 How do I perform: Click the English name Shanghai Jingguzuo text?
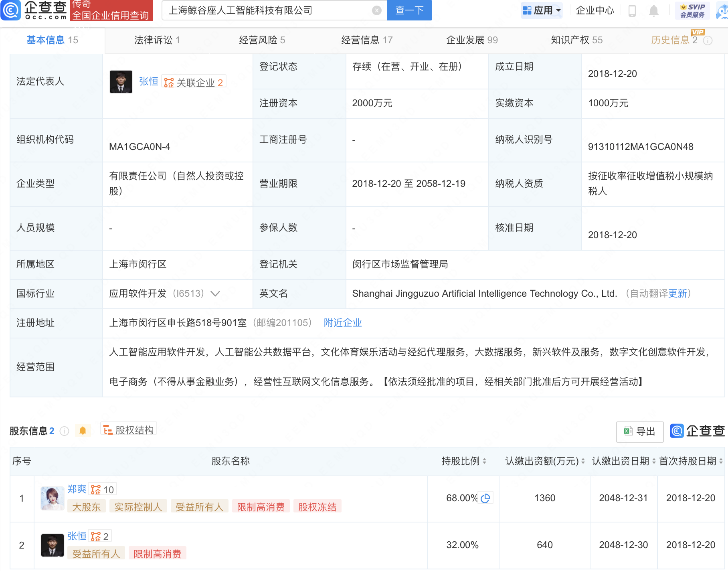tap(485, 294)
